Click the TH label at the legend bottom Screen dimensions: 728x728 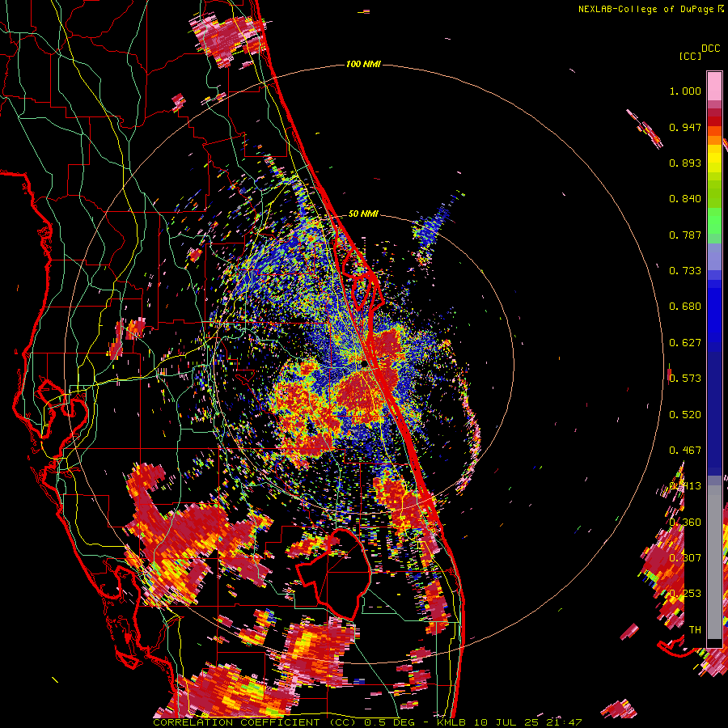[695, 630]
